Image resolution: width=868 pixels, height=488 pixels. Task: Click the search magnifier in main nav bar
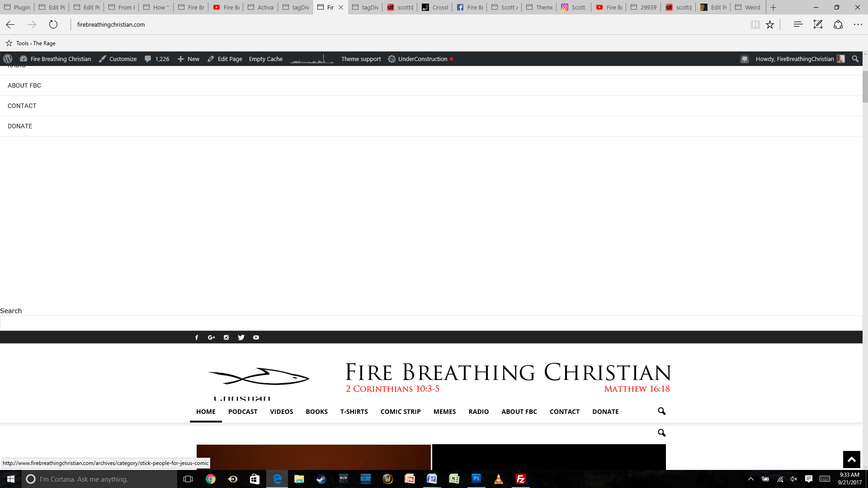[x=662, y=411]
